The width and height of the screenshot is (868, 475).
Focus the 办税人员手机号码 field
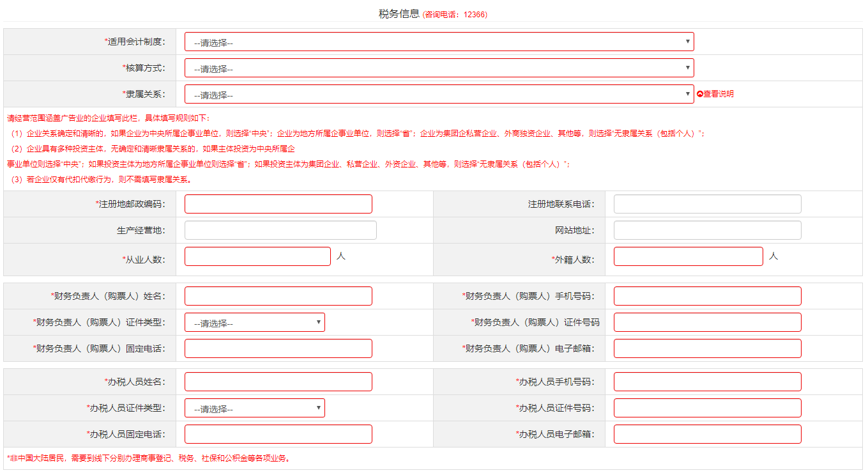tap(707, 382)
